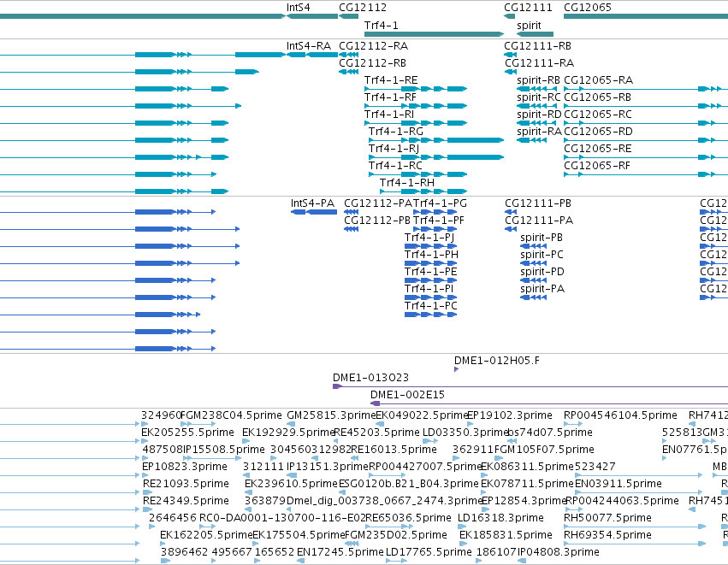Viewport: 728px width, 565px height.
Task: Select the EK205255.5prime EST label
Action: coord(187,433)
